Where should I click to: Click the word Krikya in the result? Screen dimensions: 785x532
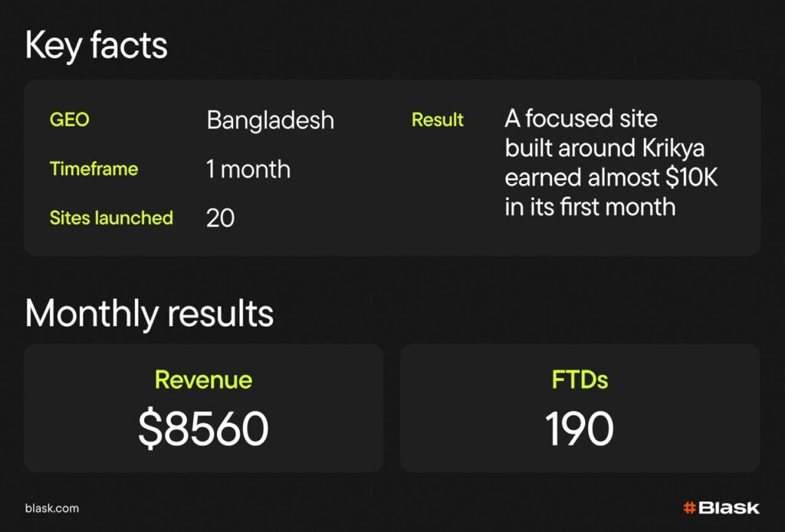point(677,148)
